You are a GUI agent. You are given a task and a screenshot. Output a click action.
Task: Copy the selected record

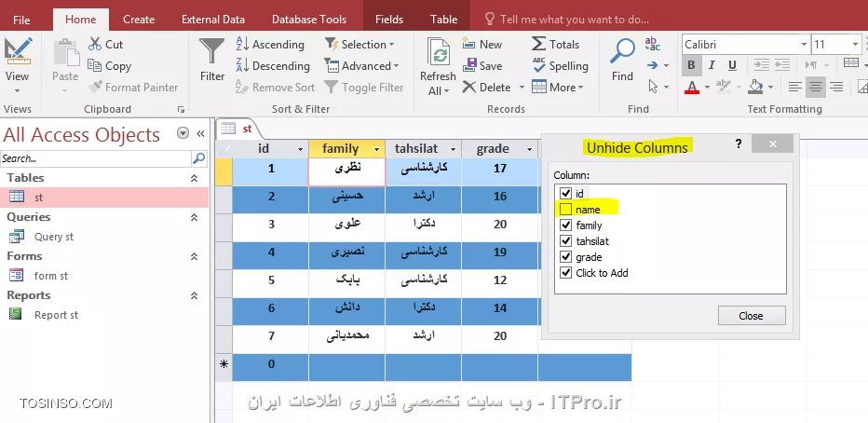pos(110,66)
